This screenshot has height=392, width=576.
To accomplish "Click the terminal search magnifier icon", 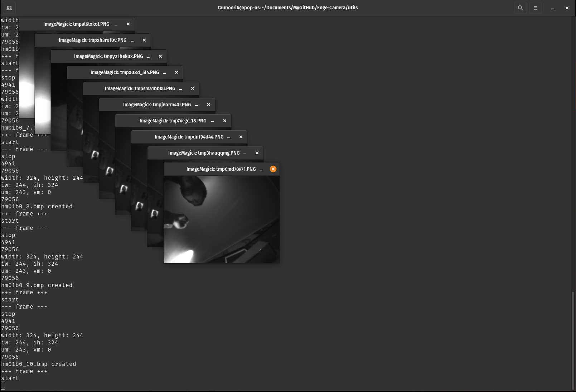I will (520, 8).
